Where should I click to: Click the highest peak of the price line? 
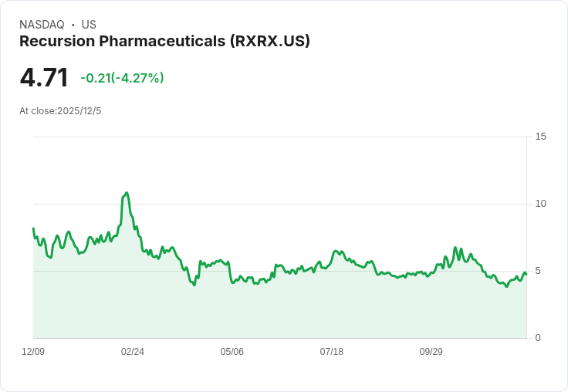click(126, 193)
